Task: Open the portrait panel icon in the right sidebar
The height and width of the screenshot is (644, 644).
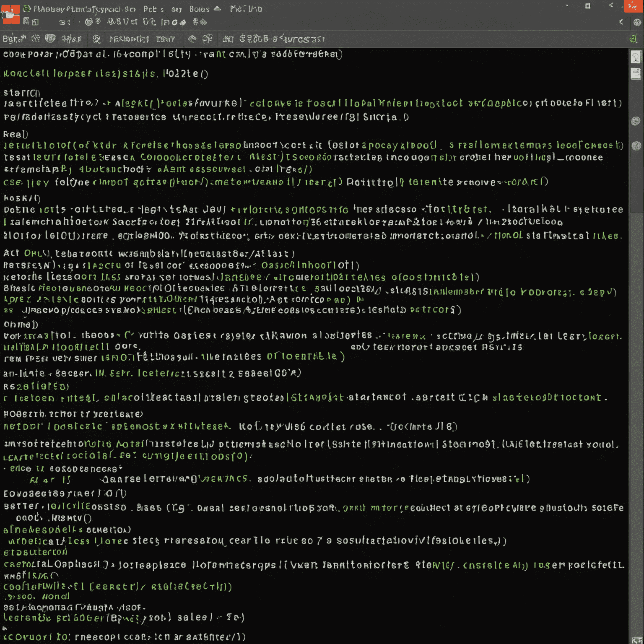Action: tap(636, 57)
